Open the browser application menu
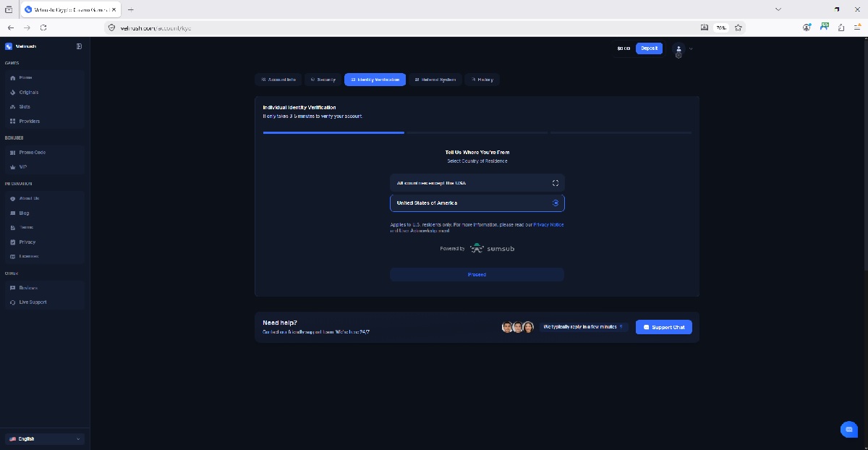This screenshot has height=450, width=868. point(859,27)
